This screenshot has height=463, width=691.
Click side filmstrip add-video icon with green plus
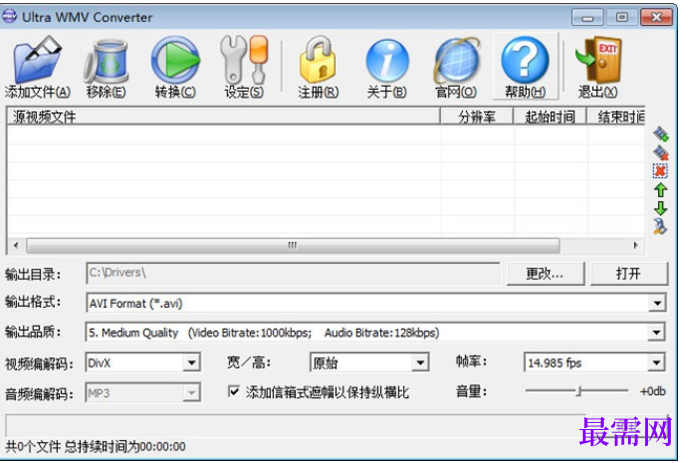point(661,134)
